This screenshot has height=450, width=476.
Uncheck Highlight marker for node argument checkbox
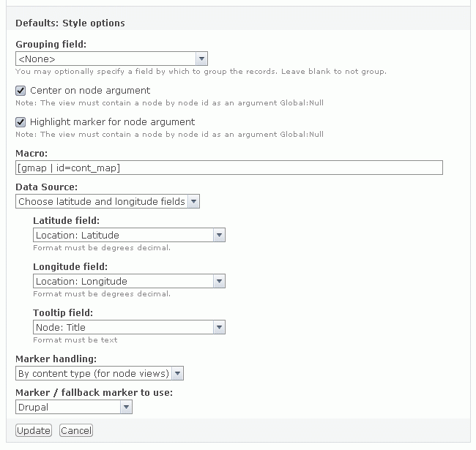coord(21,122)
